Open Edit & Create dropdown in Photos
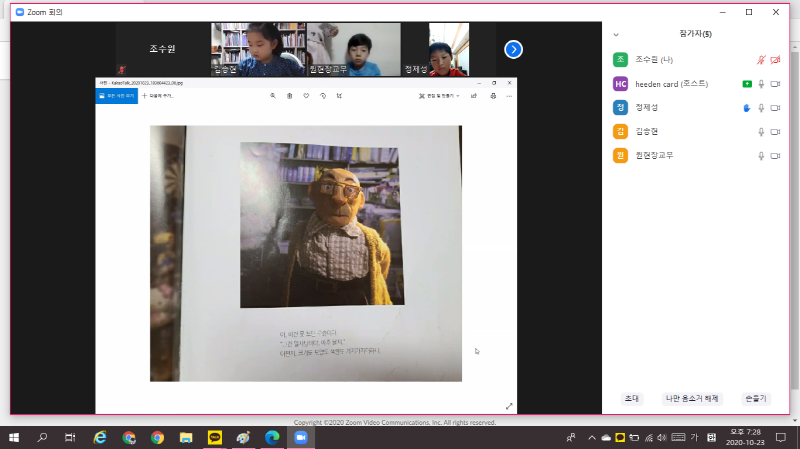 pyautogui.click(x=439, y=96)
